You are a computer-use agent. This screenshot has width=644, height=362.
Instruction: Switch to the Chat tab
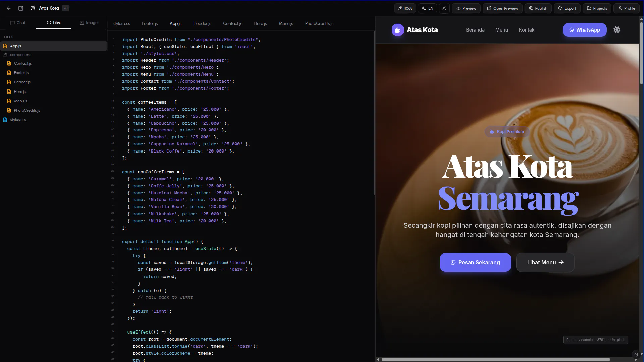tap(18, 23)
